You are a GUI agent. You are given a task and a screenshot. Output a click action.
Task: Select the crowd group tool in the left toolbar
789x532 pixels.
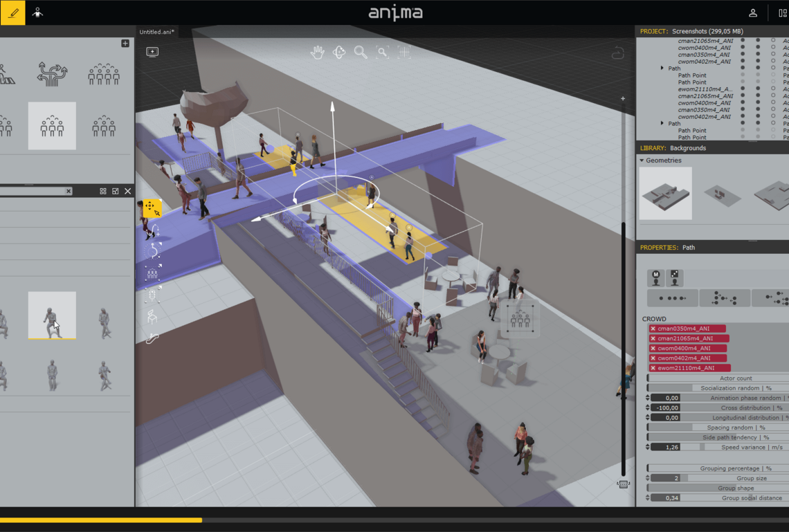[x=153, y=272]
